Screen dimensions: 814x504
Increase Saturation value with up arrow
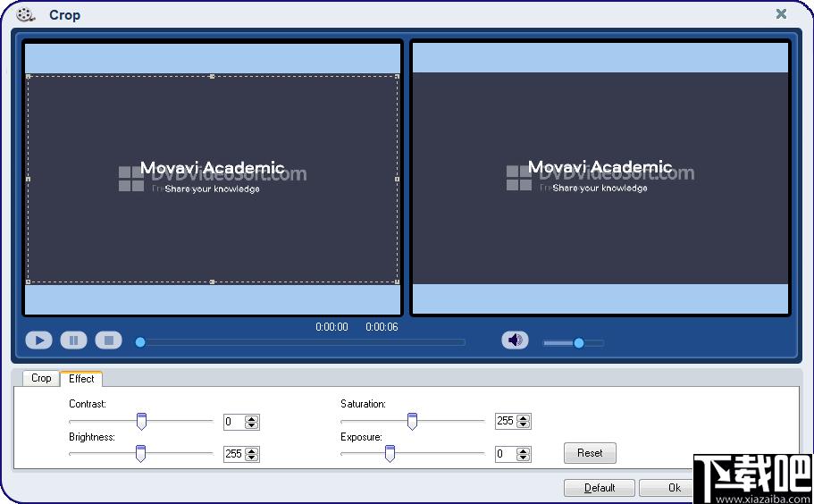point(524,418)
